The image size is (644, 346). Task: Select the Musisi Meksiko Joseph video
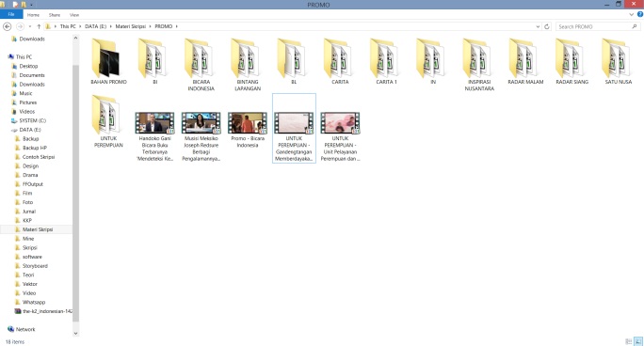[201, 136]
